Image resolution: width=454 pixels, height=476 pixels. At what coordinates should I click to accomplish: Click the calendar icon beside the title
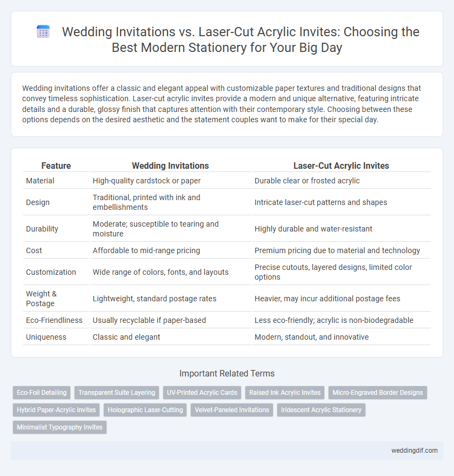pyautogui.click(x=43, y=32)
